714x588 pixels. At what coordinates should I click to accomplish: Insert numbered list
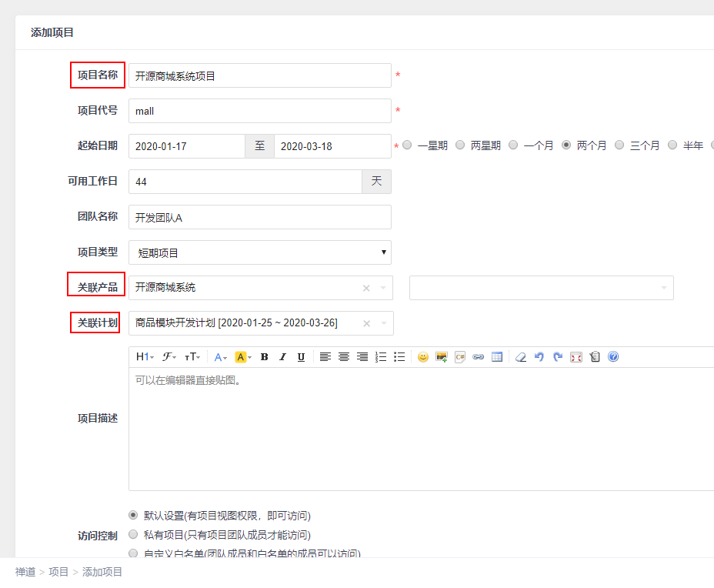coord(381,357)
